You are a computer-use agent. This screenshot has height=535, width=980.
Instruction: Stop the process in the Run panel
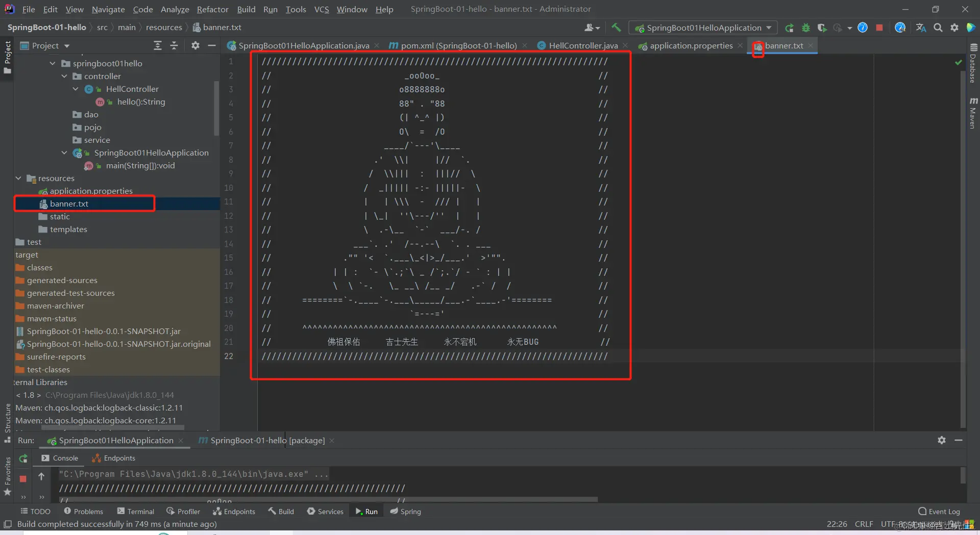[x=23, y=479]
